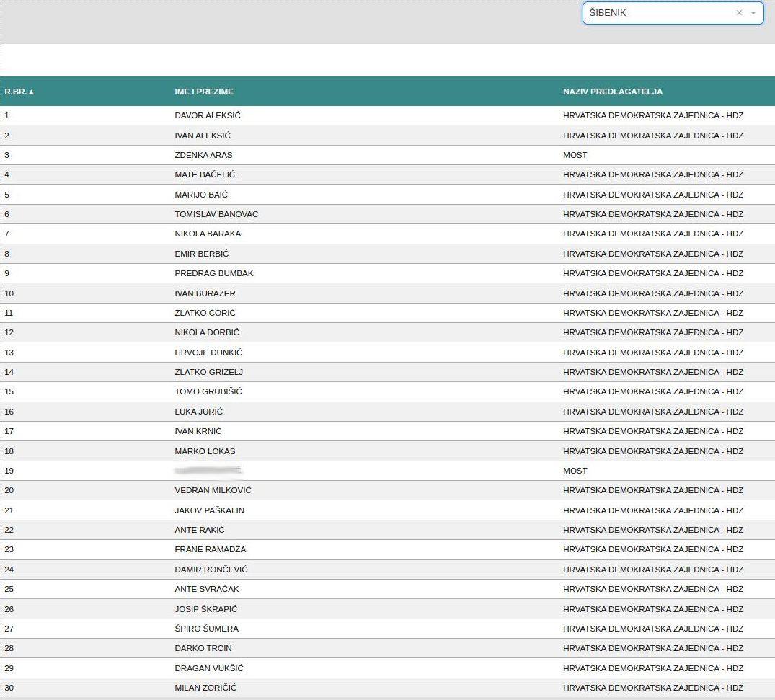The width and height of the screenshot is (775, 700).
Task: Select the name DRAGAN VUKŠIĆ
Action: point(208,668)
